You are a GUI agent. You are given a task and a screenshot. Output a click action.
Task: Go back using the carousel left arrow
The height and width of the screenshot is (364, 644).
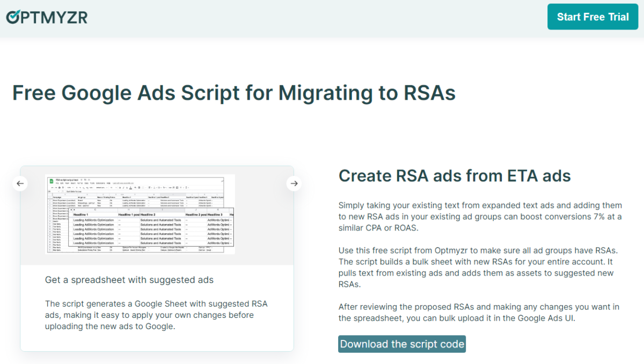(x=20, y=183)
